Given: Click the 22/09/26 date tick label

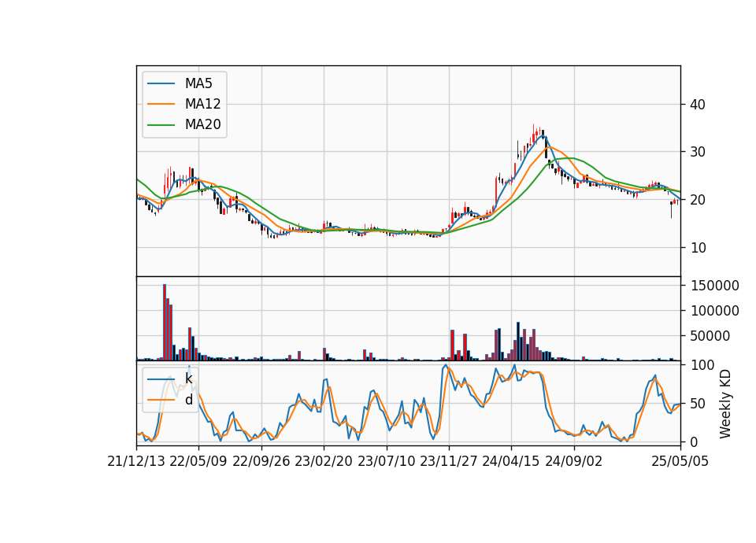Looking at the screenshot, I should coord(261,461).
